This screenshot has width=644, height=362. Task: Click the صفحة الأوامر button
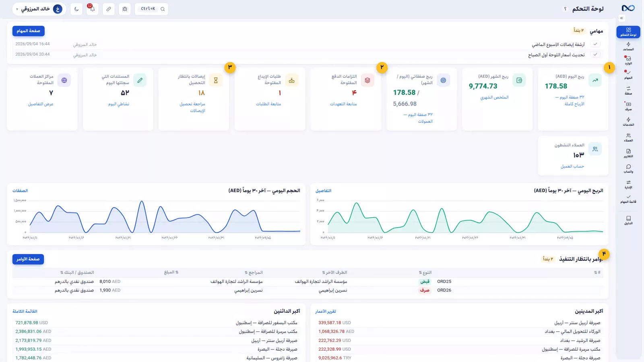click(28, 259)
